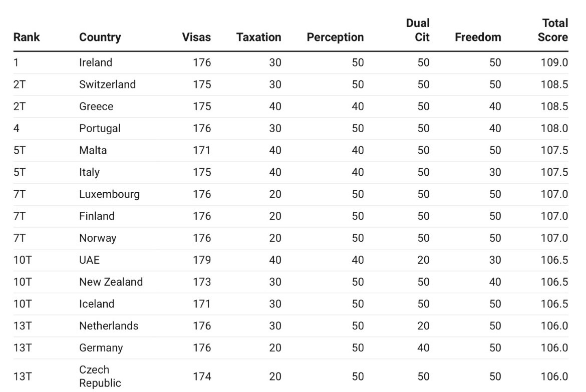Select Ireland's total score 109.0
The image size is (586, 392).
pyautogui.click(x=554, y=63)
